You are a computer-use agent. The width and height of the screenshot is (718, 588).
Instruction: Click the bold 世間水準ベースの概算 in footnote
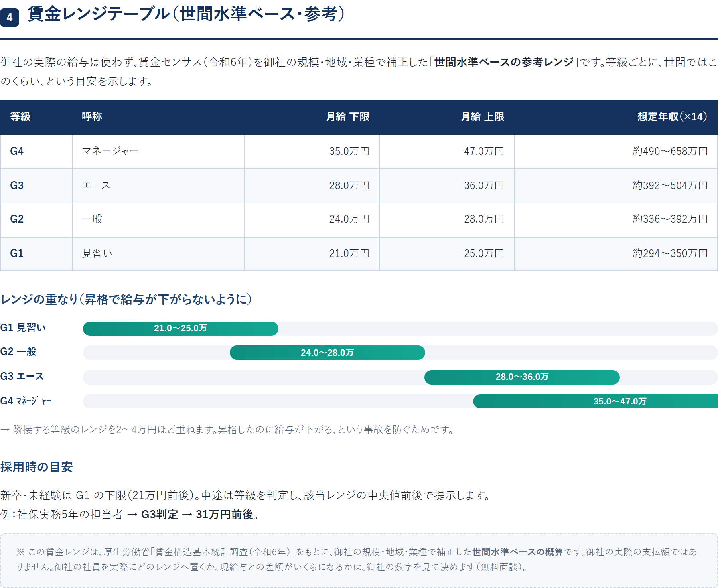(518, 552)
